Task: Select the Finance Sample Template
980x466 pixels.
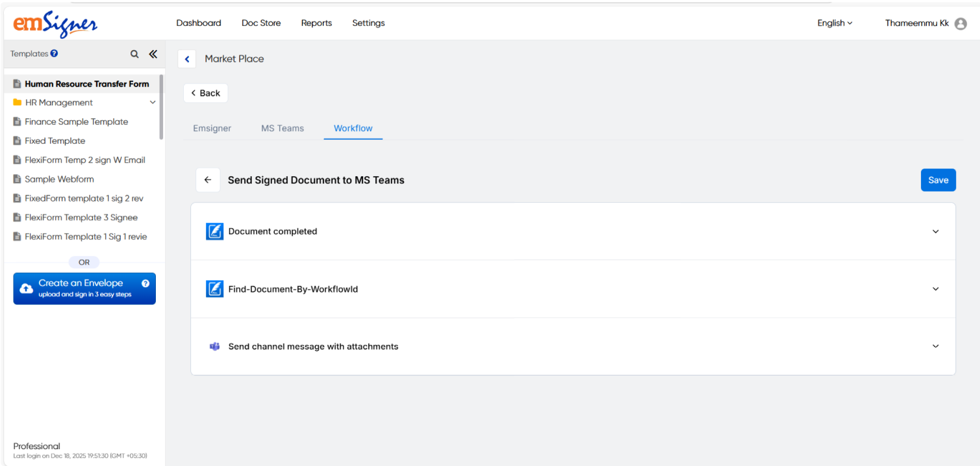Action: tap(76, 122)
